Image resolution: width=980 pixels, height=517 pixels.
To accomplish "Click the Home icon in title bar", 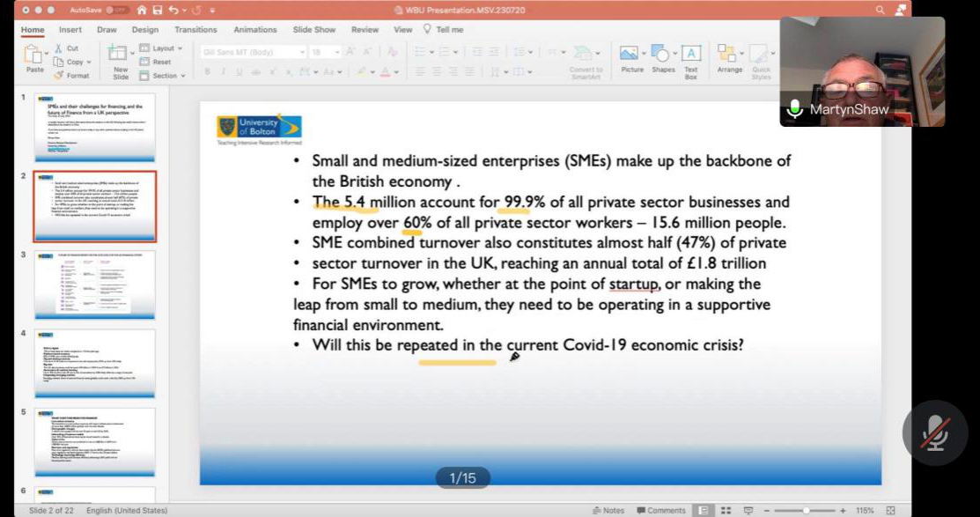I will [141, 10].
